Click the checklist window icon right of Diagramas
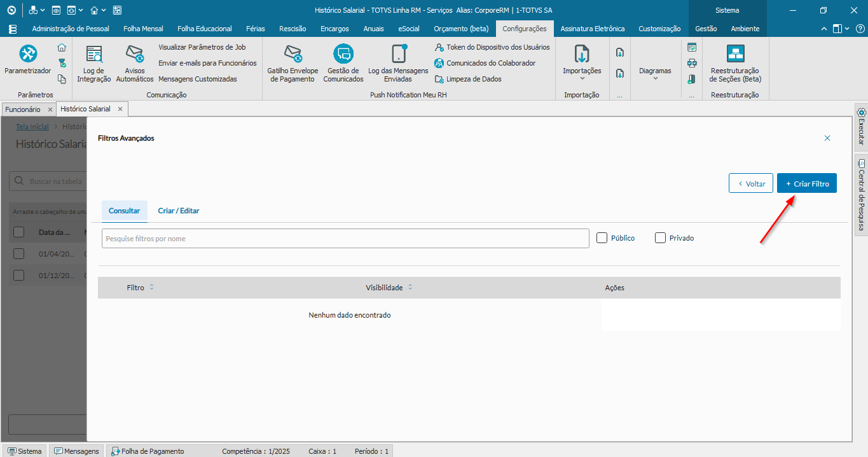 point(692,47)
